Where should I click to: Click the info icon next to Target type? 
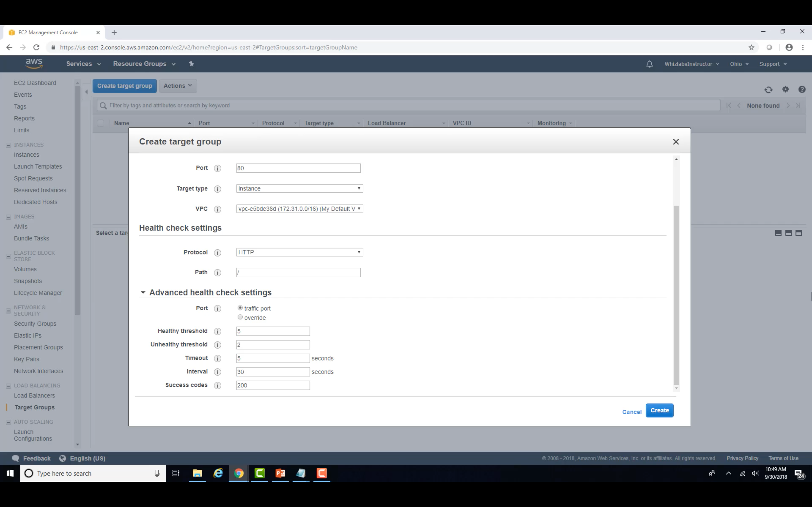(217, 189)
